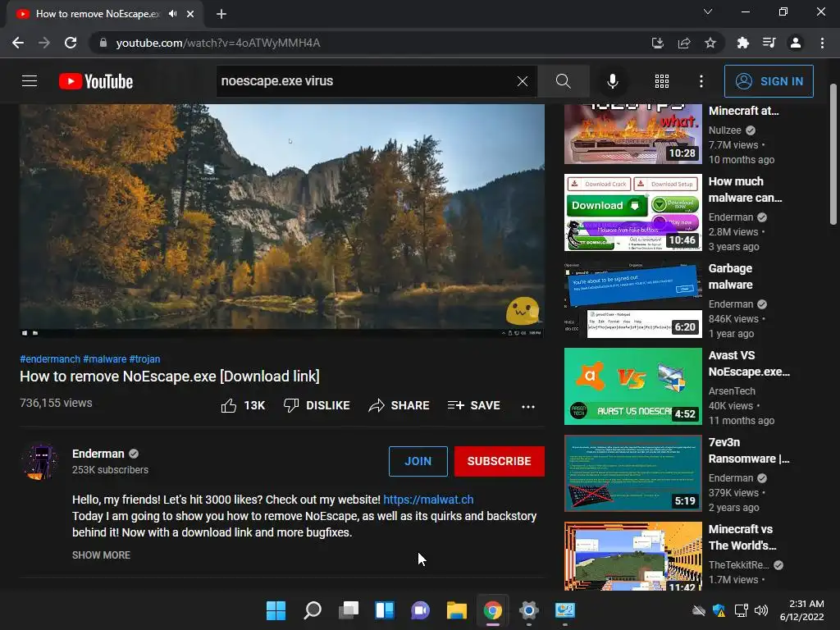840x630 pixels.
Task: Open the YouTube hamburger guide menu
Action: tap(30, 81)
